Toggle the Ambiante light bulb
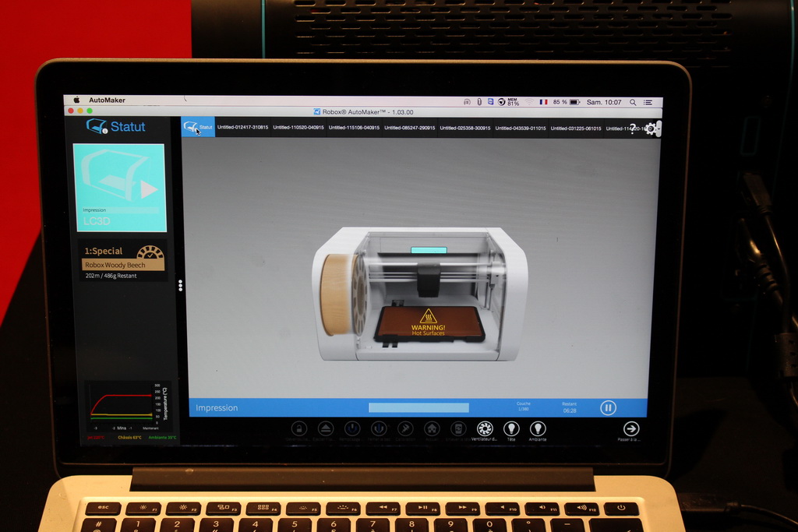 coord(538,428)
